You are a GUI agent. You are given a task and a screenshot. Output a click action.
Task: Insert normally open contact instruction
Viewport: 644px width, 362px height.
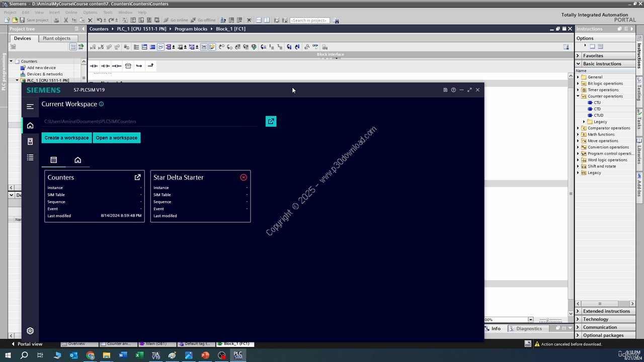pos(94,66)
